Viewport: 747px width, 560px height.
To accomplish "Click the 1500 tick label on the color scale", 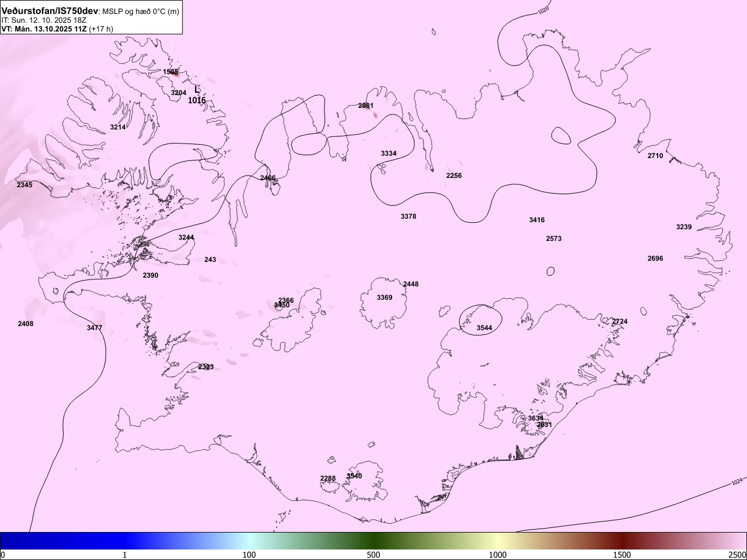I will [622, 554].
